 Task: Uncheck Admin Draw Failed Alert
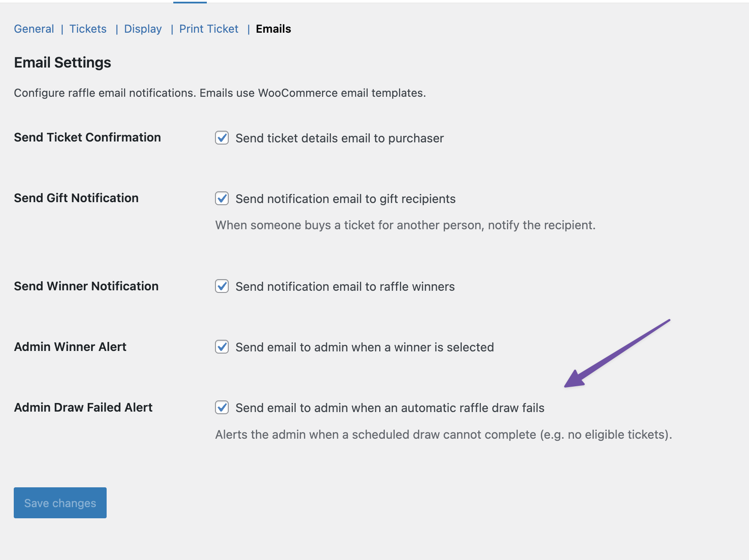point(221,408)
